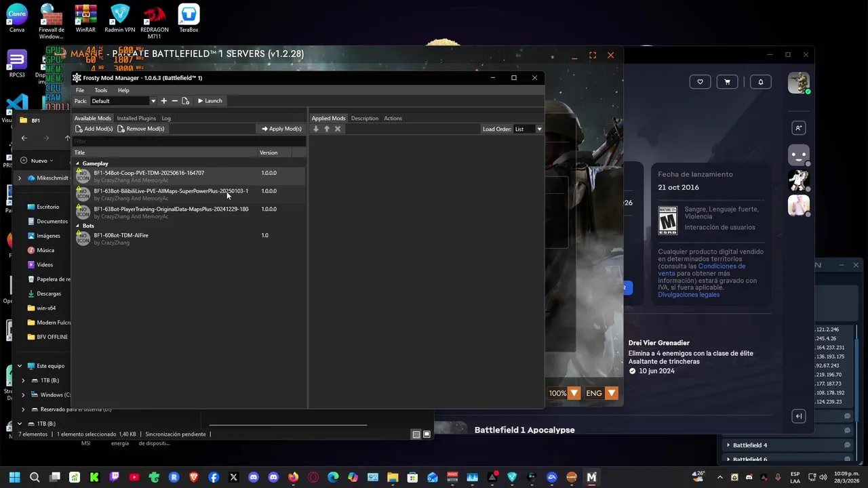Expand the Este equipo tree node
Viewport: 868px width, 488px height.
pyautogui.click(x=20, y=366)
